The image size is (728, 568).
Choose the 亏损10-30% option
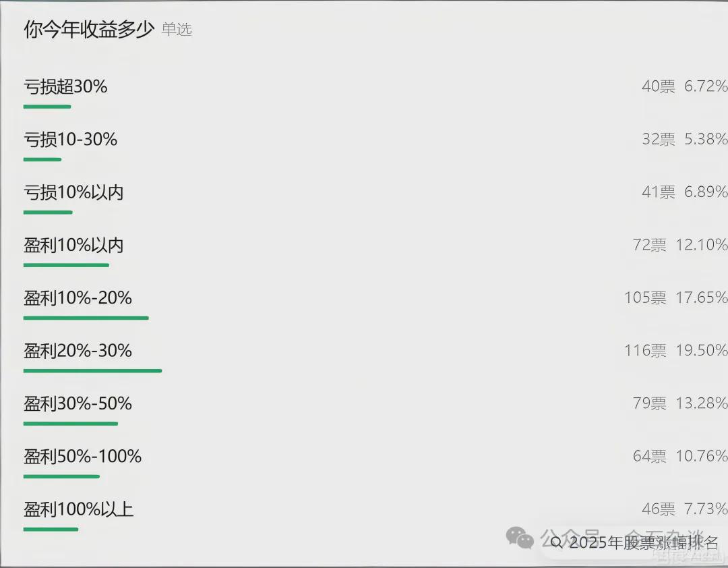(x=70, y=140)
